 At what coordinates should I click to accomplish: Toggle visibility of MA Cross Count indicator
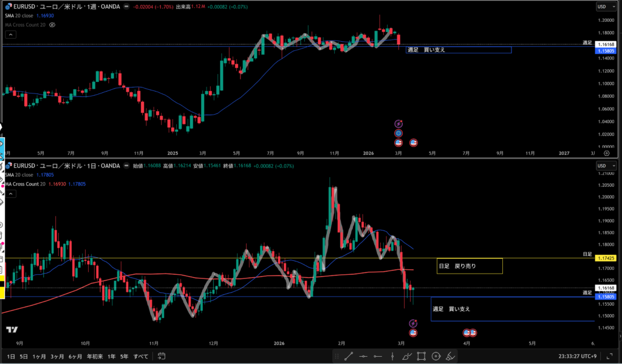point(52,25)
